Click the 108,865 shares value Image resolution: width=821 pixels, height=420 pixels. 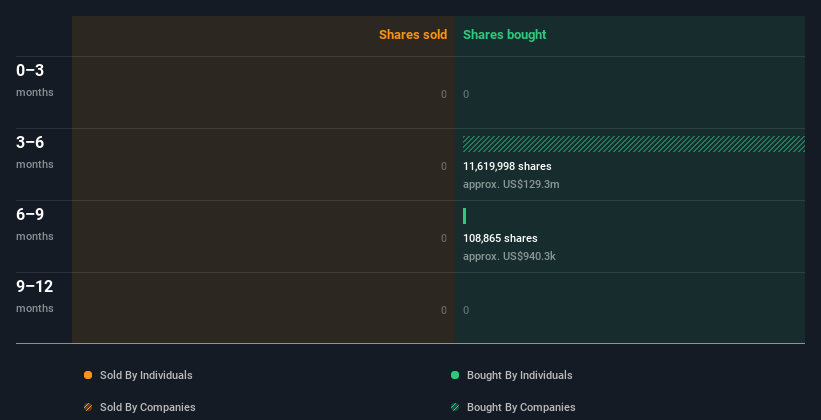click(x=500, y=238)
